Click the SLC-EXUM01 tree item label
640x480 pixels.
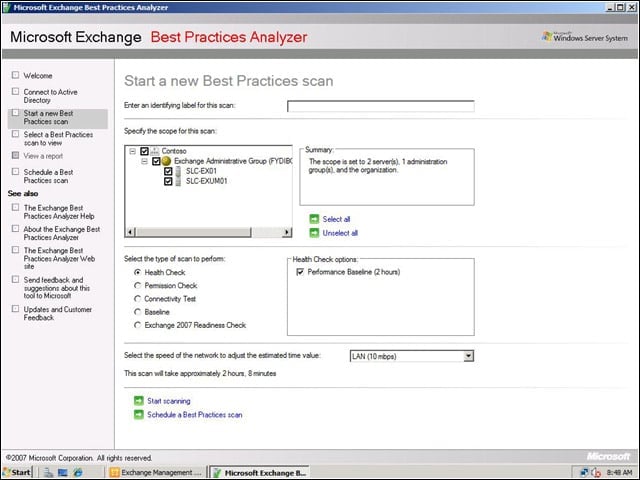(x=207, y=181)
